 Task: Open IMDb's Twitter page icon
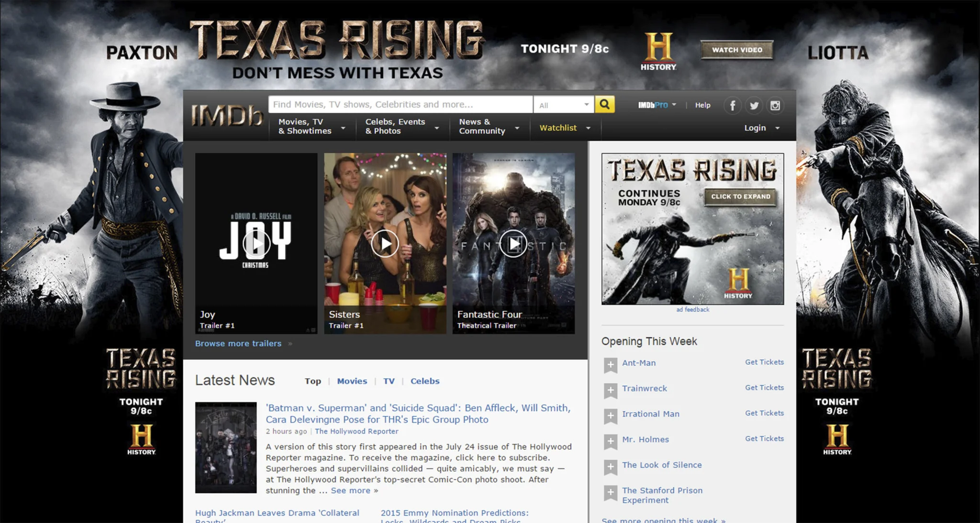754,105
